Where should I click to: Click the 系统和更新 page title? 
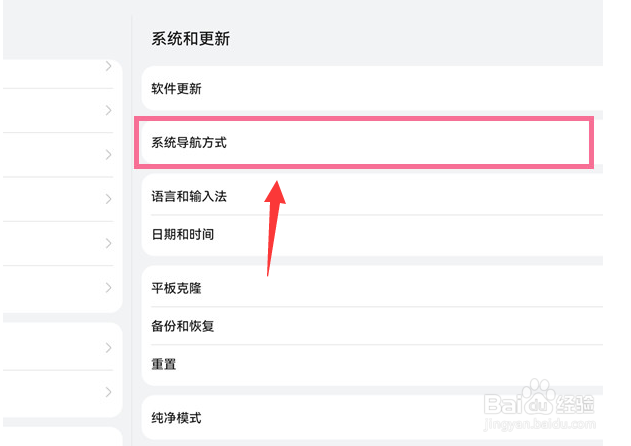pos(190,39)
